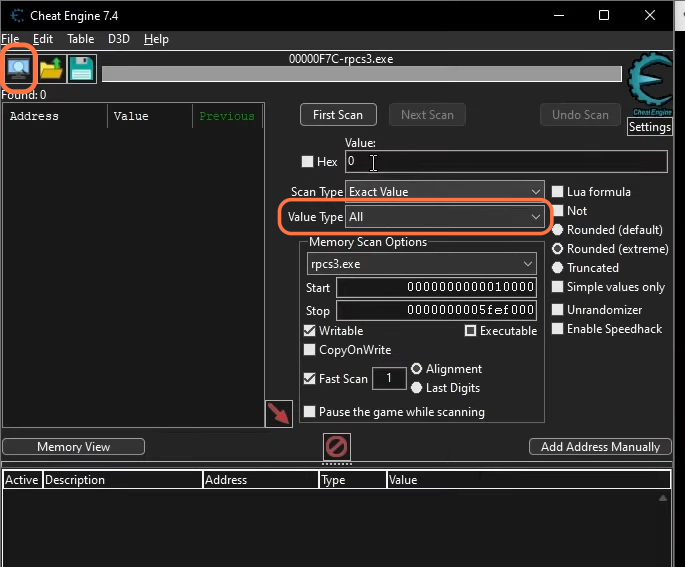This screenshot has width=685, height=567.
Task: Click the Cheat Engine title bar icon
Action: pos(17,16)
